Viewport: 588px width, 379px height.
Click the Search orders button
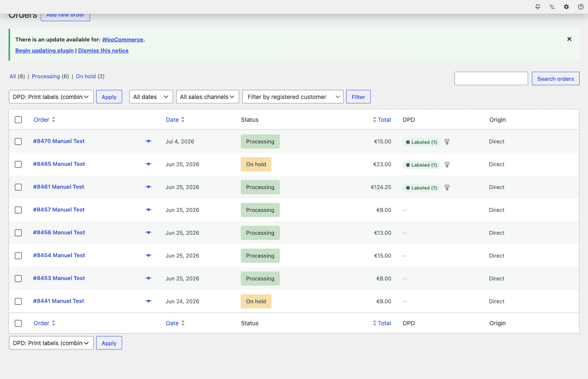(x=555, y=79)
